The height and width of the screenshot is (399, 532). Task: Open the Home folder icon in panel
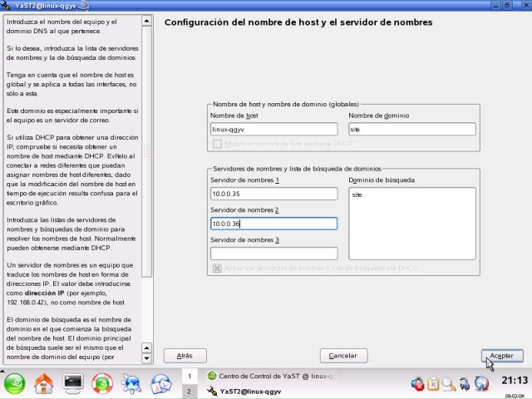[44, 384]
